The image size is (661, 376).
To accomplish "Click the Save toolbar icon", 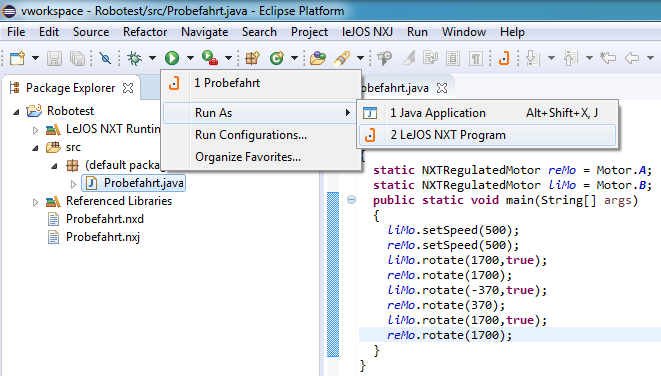I will (x=54, y=58).
